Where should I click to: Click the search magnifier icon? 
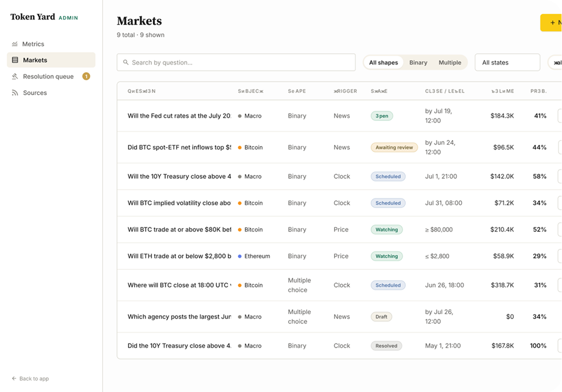[x=126, y=62]
